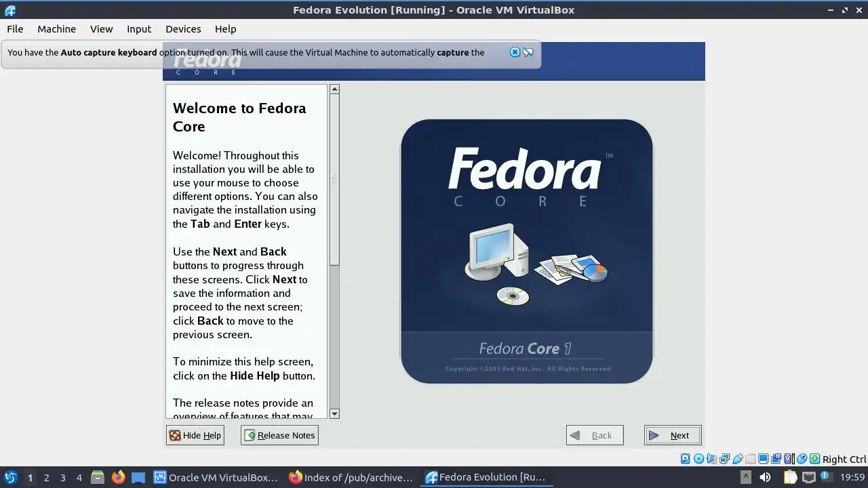868x488 pixels.
Task: Minimize the VirtualBox VM window
Action: pyautogui.click(x=831, y=10)
